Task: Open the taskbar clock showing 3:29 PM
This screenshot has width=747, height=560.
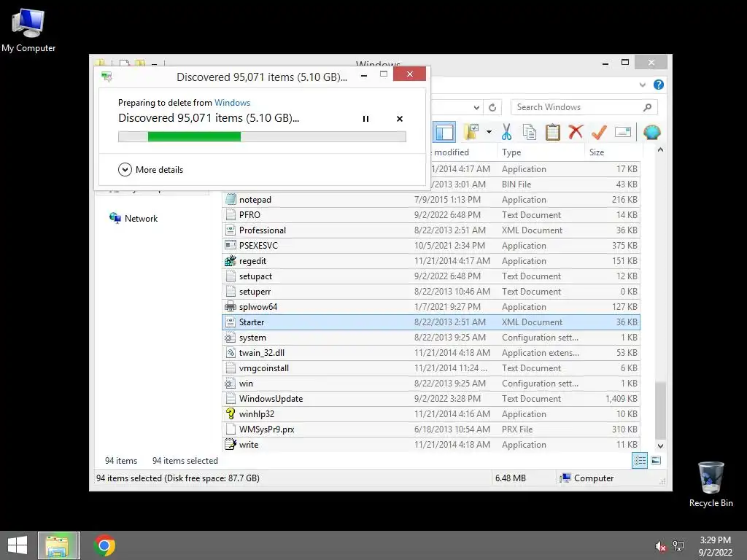Action: tap(715, 546)
